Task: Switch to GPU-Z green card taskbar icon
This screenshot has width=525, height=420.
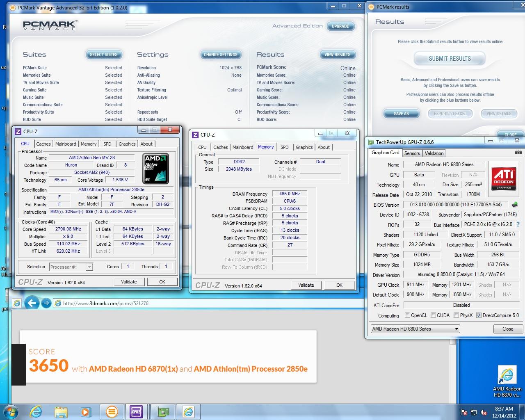Action: pyautogui.click(x=163, y=411)
